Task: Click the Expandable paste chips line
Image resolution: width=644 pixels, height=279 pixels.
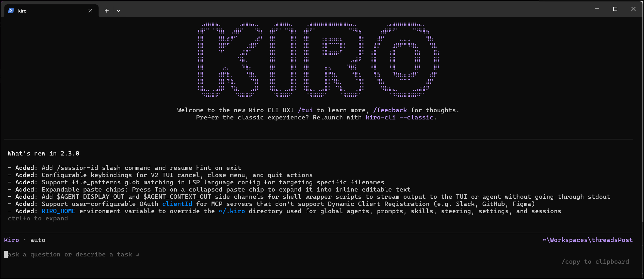Action: (209, 189)
